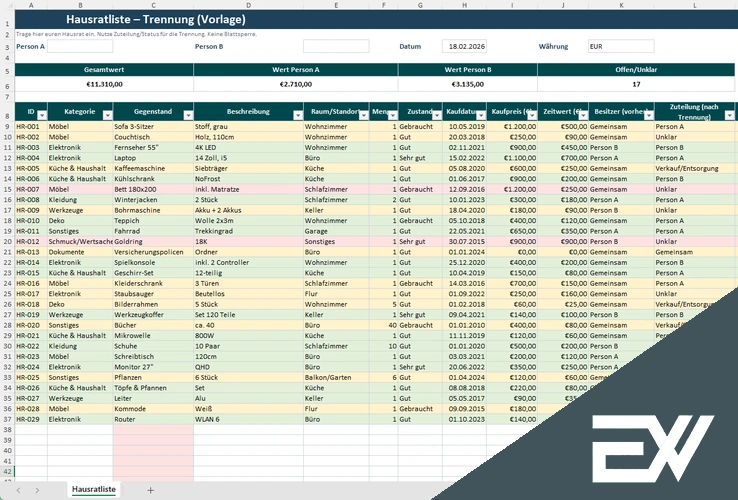The height and width of the screenshot is (500, 738).
Task: Select the Hausratliste sheet tab
Action: pyautogui.click(x=94, y=489)
